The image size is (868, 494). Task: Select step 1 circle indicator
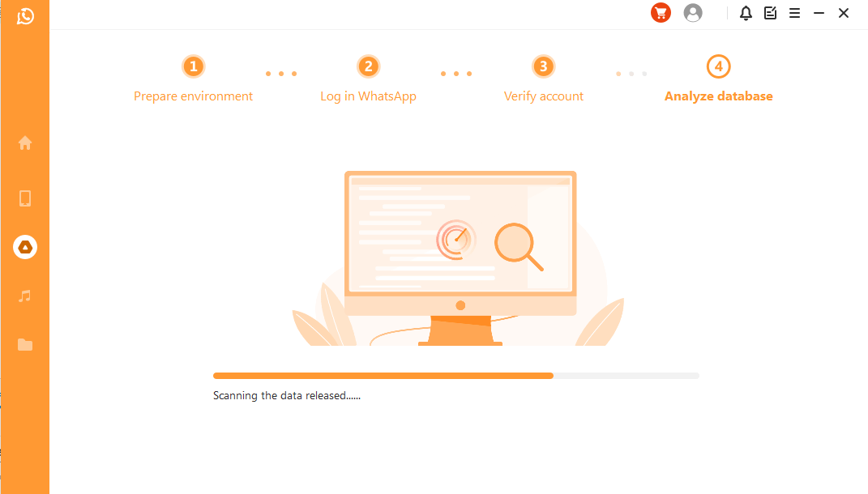[193, 66]
